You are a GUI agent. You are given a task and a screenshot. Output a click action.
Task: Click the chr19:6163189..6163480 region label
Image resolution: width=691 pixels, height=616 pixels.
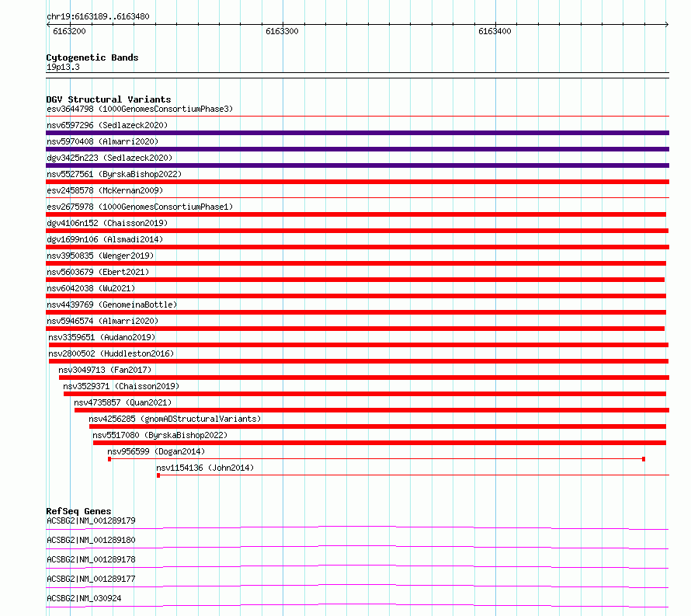[x=98, y=17]
